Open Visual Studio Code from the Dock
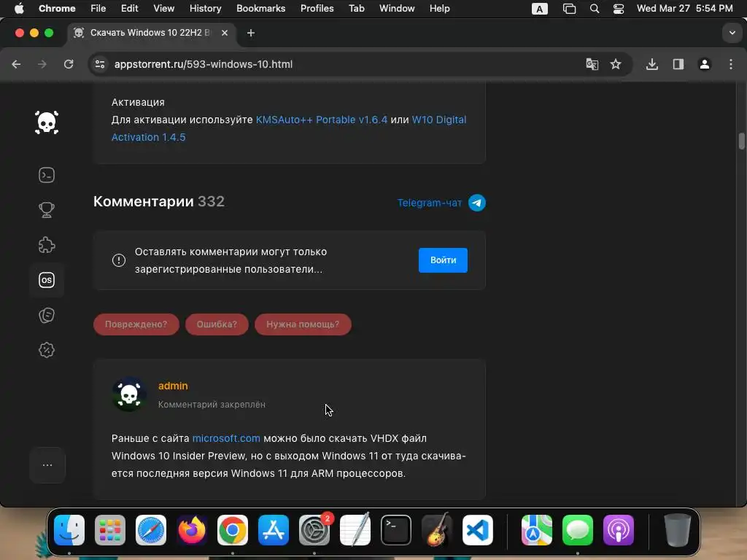The image size is (747, 560). (478, 530)
